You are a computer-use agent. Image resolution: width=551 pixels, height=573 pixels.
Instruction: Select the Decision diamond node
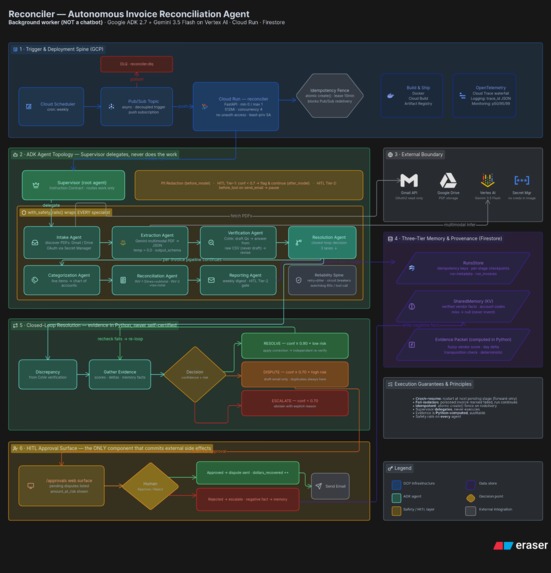click(x=195, y=374)
